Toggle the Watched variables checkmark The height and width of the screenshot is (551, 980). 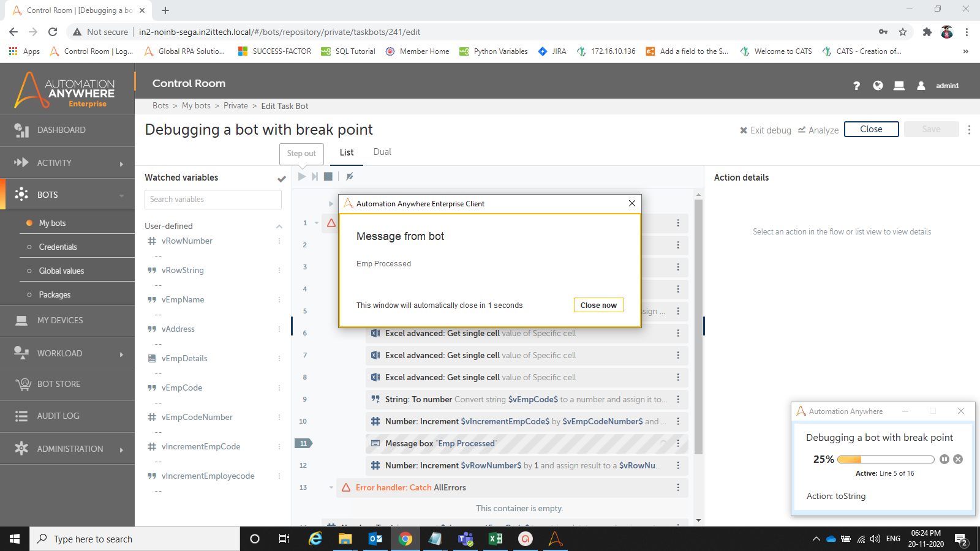[282, 179]
